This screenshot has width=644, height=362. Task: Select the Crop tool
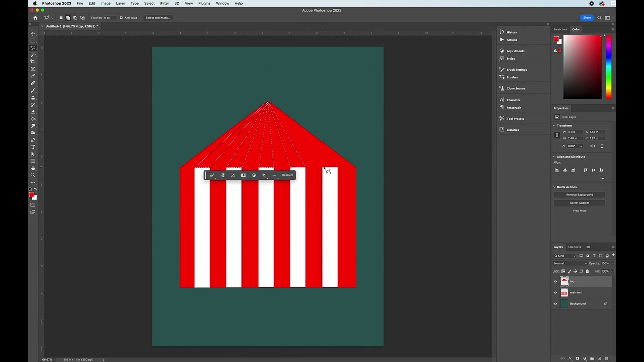click(33, 62)
